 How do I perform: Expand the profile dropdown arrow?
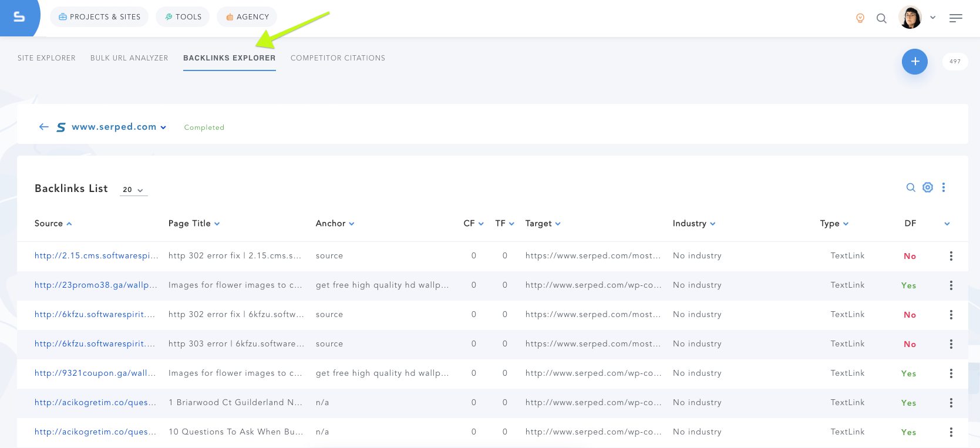932,18
